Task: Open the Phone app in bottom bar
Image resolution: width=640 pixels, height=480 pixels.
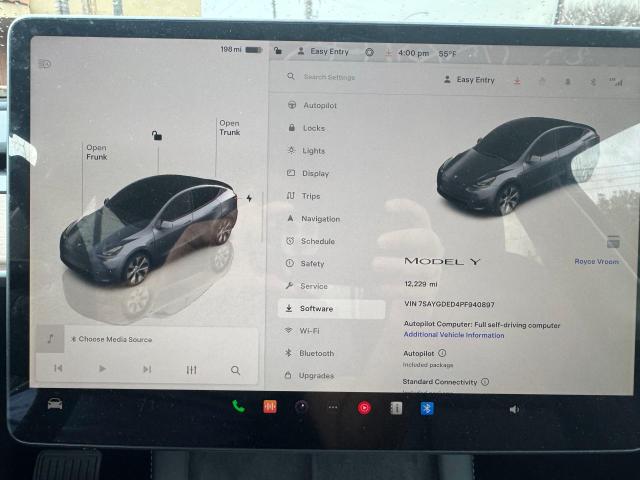Action: coord(238,406)
